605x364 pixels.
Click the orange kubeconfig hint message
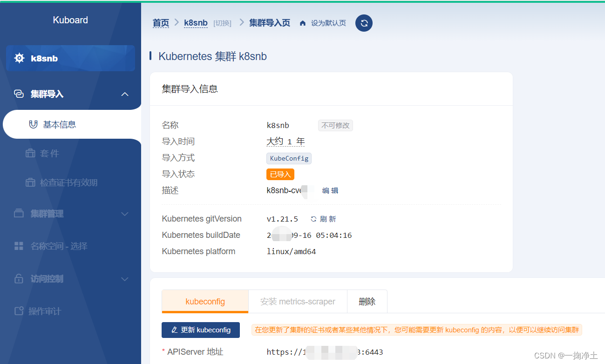417,330
